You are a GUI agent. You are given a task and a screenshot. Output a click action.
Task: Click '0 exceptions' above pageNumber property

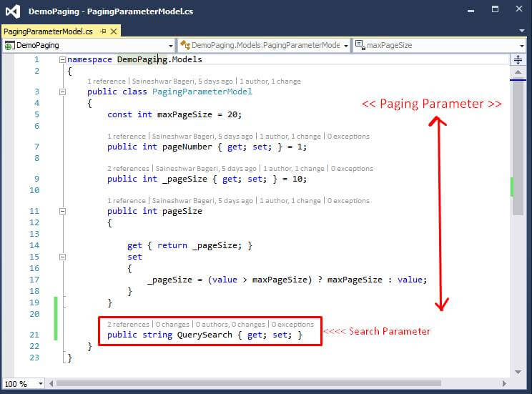348,137
